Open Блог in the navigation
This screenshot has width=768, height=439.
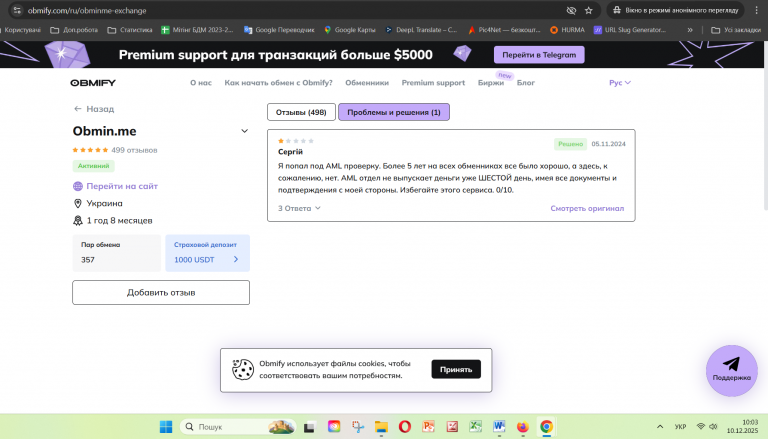(526, 83)
